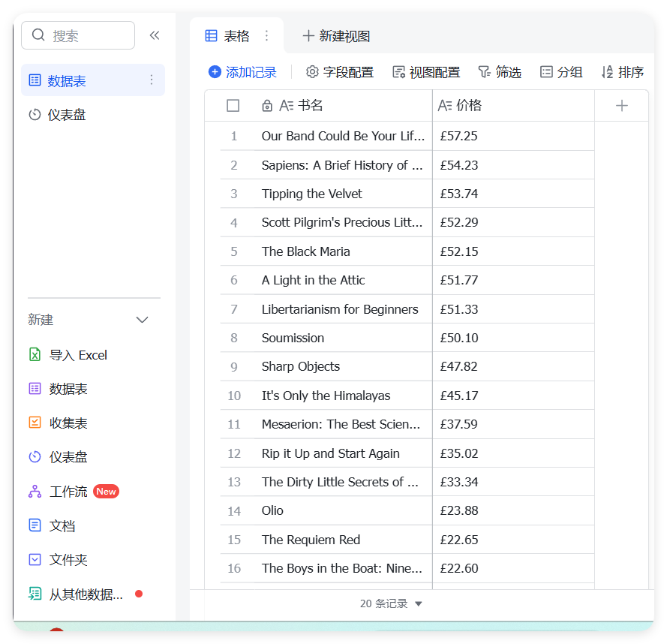Select 文件夹 in the 新建 list
Viewport: 667px width, 644px height.
[x=68, y=560]
